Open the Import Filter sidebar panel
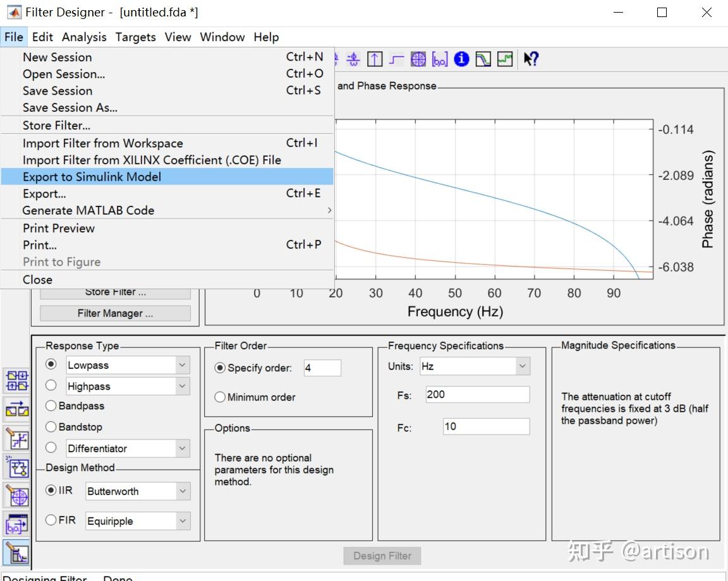The image size is (728, 581). (x=17, y=525)
